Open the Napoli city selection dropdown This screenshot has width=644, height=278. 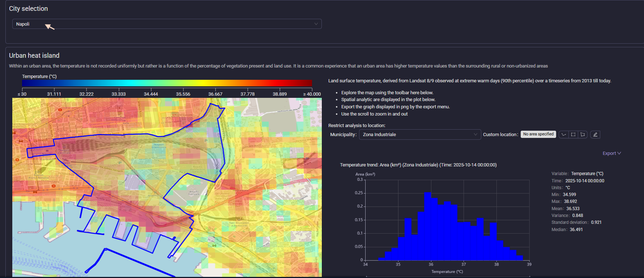click(x=166, y=24)
